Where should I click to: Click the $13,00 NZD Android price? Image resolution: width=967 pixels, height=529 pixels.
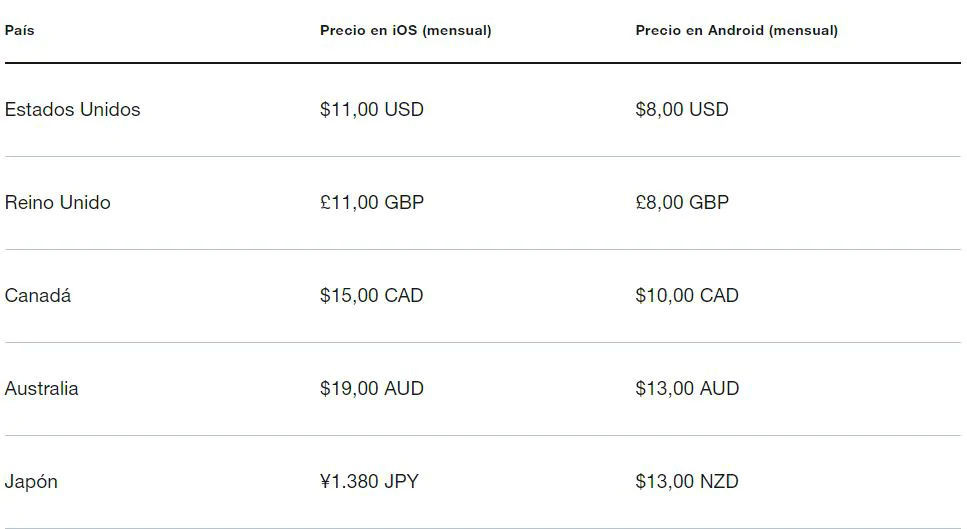pyautogui.click(x=686, y=481)
